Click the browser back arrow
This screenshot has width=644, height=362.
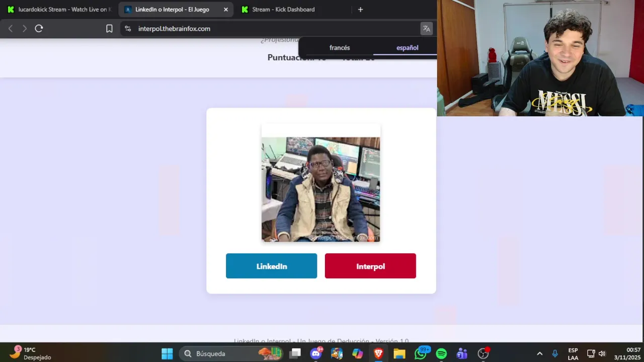(x=10, y=29)
